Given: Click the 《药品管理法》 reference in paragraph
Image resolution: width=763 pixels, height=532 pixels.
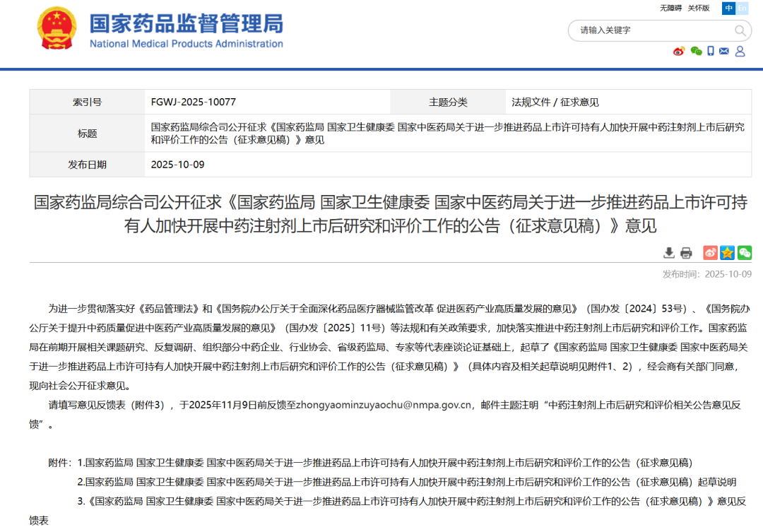Looking at the screenshot, I should point(168,309).
